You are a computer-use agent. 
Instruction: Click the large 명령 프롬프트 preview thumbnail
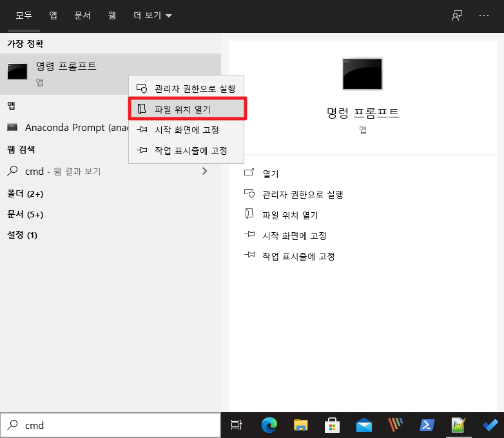pyautogui.click(x=363, y=74)
